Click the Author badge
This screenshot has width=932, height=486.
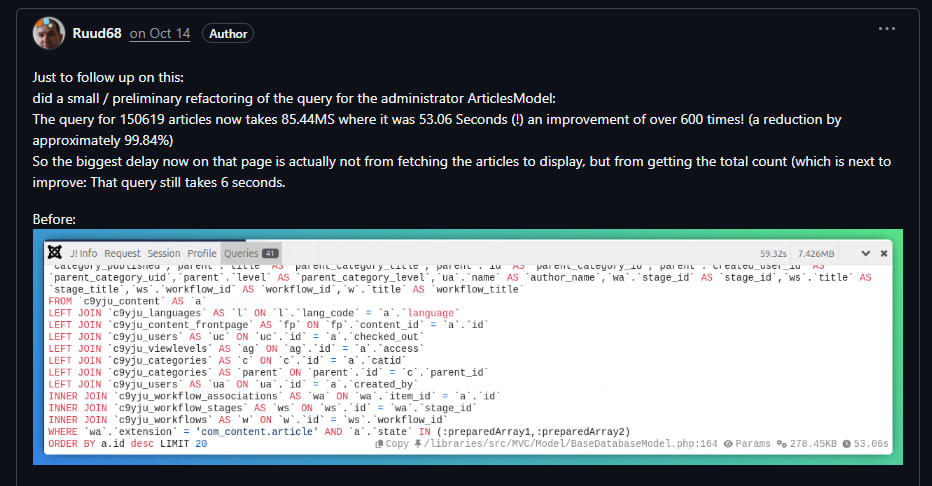pyautogui.click(x=227, y=33)
